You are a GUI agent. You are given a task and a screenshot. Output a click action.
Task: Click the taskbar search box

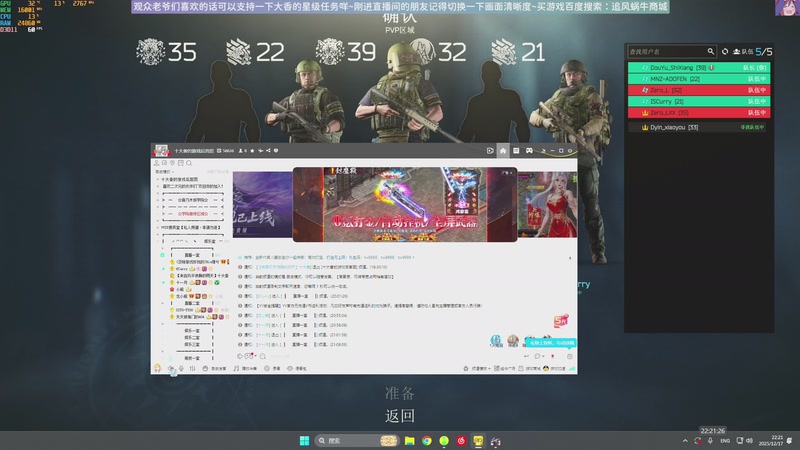point(356,441)
